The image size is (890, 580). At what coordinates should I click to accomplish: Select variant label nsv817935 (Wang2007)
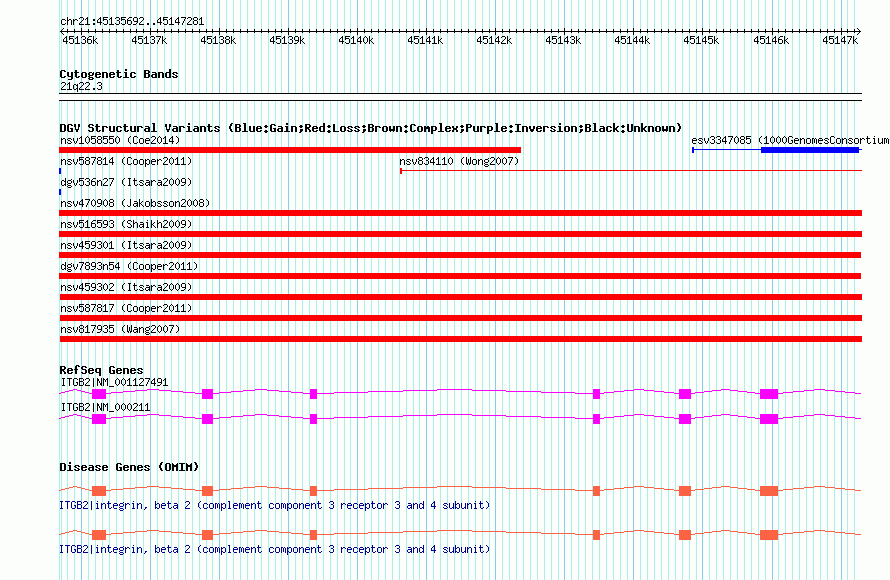pyautogui.click(x=120, y=329)
